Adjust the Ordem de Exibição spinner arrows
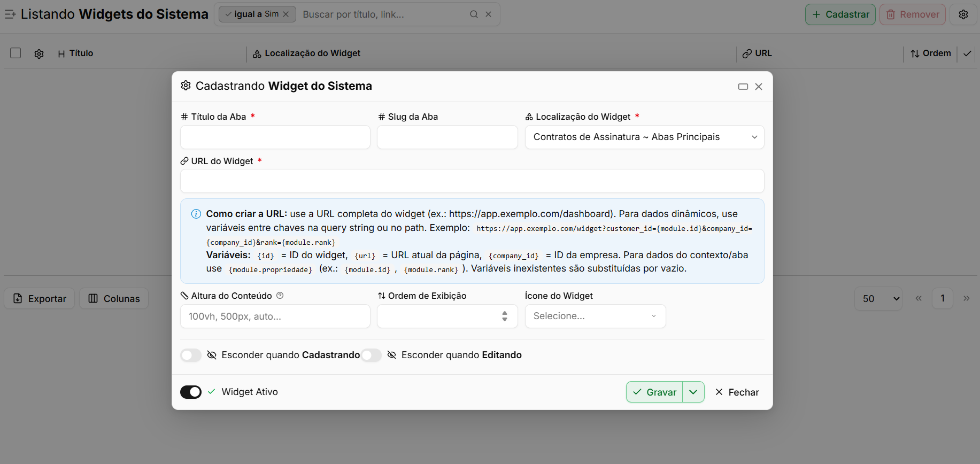This screenshot has width=980, height=464. tap(505, 316)
